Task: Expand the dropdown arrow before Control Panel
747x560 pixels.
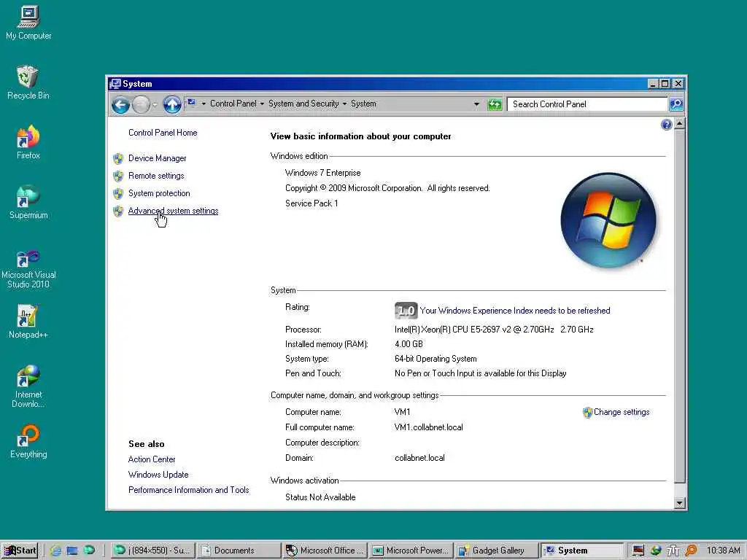Action: coord(204,104)
